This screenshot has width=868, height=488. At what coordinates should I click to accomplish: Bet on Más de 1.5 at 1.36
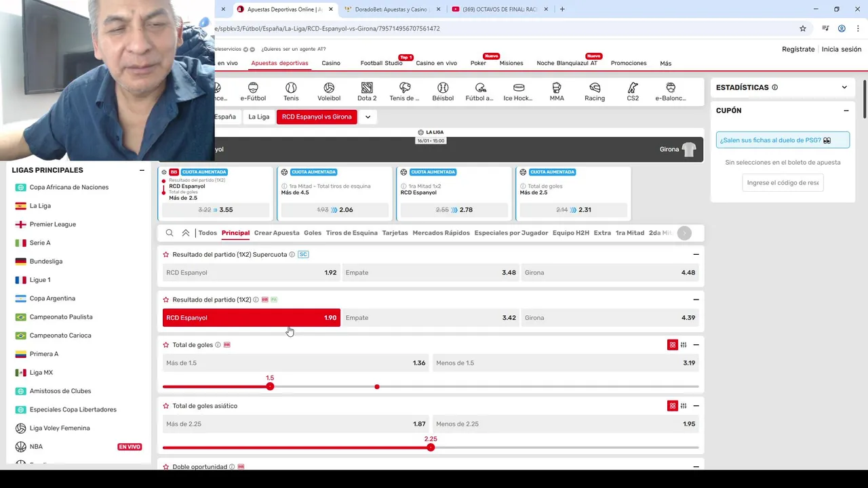tap(296, 363)
